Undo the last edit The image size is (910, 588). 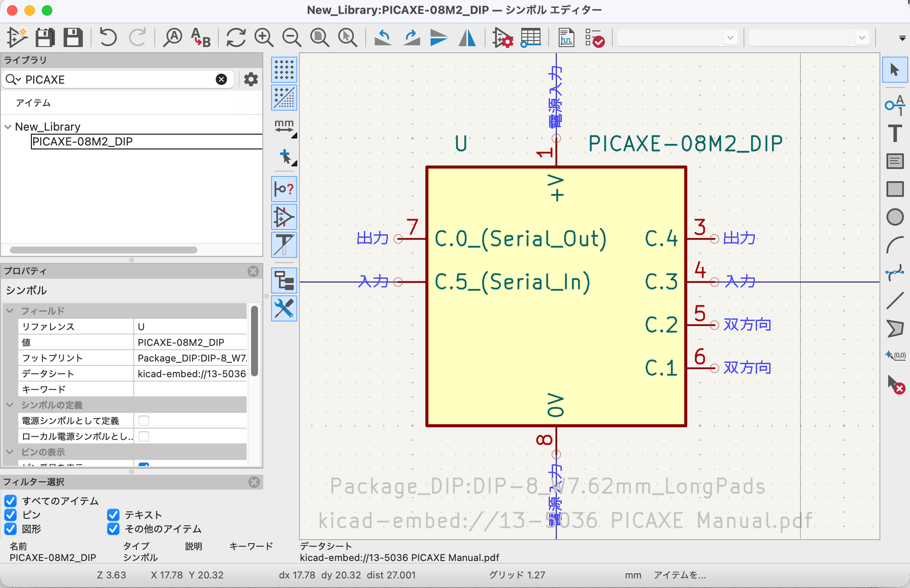tap(108, 37)
